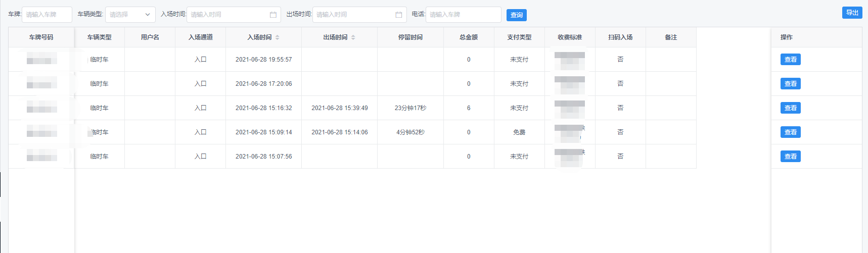Click the calendar icon in 出场时间 field
The width and height of the screenshot is (868, 253).
pyautogui.click(x=398, y=15)
